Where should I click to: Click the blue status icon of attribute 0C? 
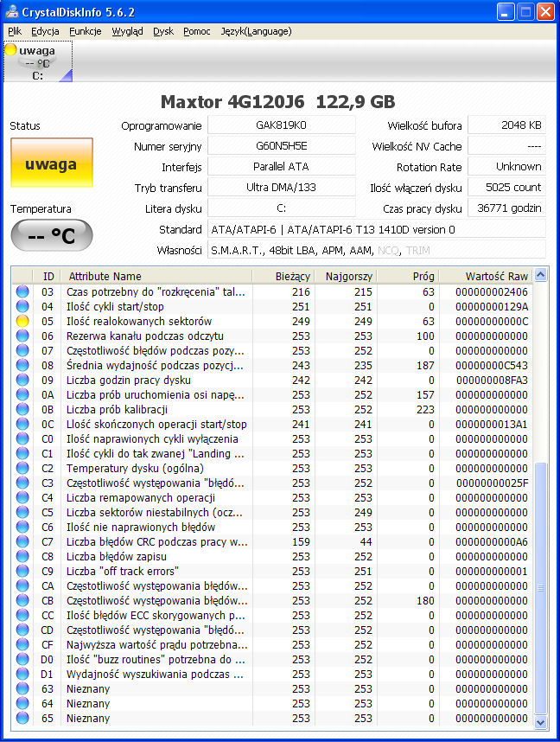[22, 424]
